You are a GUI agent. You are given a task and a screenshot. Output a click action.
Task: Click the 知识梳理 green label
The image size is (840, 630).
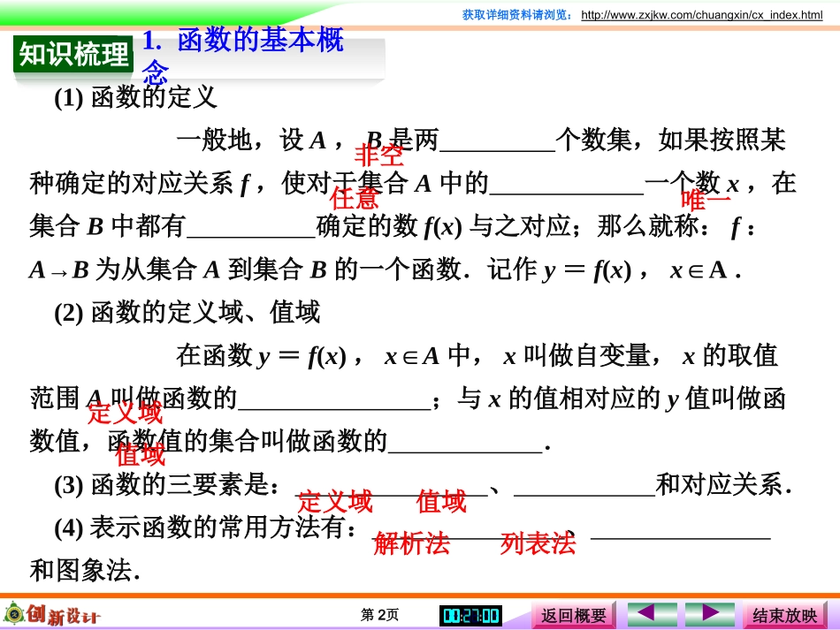(x=73, y=54)
